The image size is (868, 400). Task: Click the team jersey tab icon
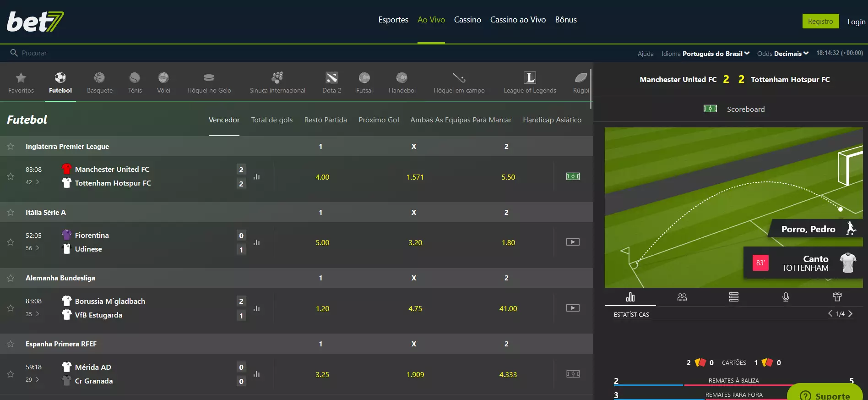pyautogui.click(x=837, y=297)
